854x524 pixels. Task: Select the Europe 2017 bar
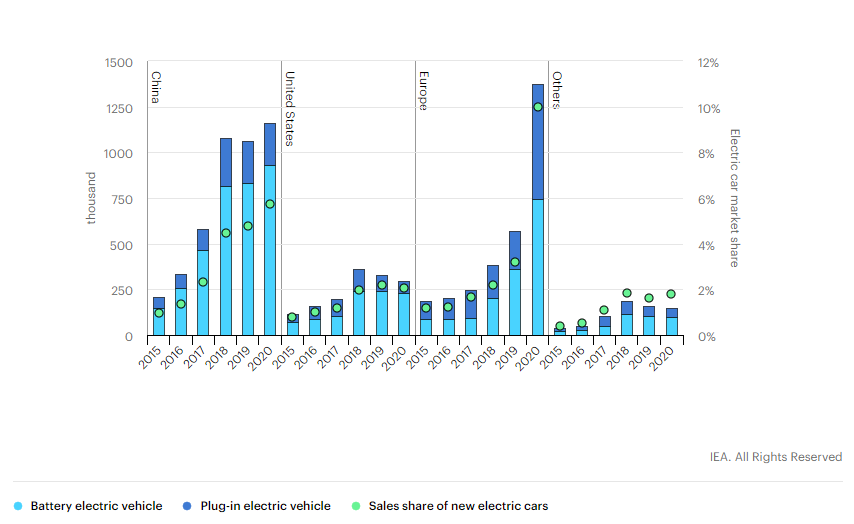coord(471,313)
